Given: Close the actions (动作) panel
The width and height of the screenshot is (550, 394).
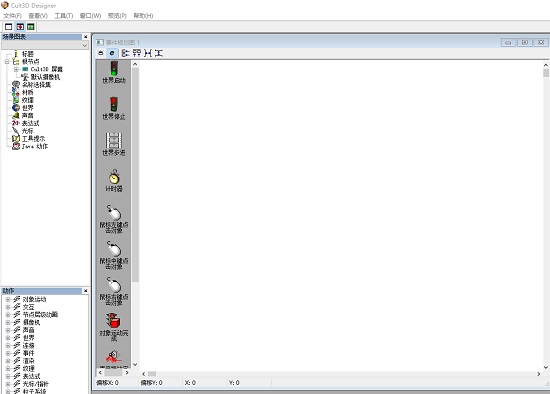Looking at the screenshot, I should tap(85, 291).
